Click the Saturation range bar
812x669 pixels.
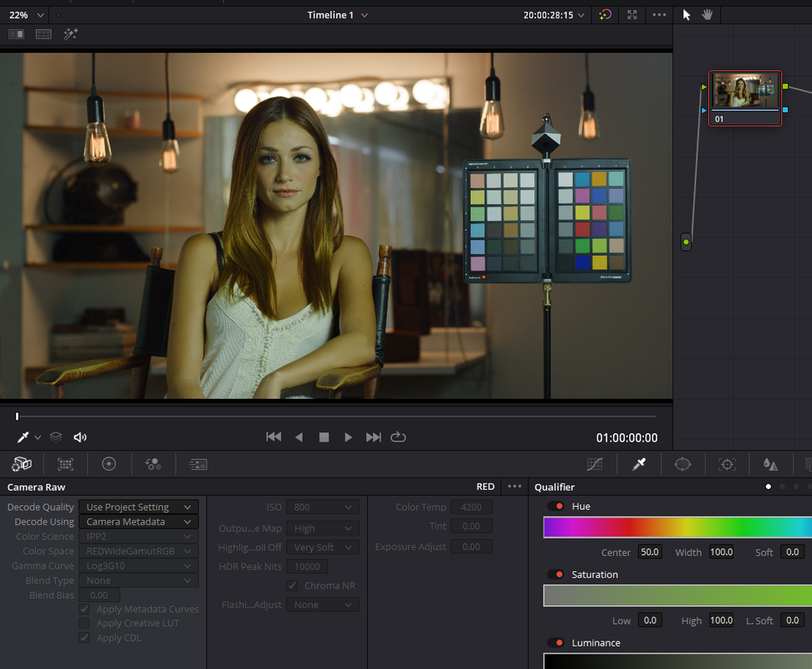[678, 595]
